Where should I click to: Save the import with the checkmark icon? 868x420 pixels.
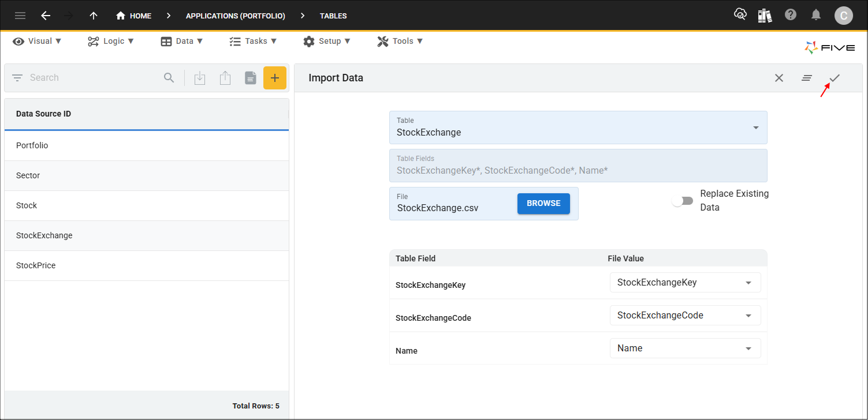(835, 78)
